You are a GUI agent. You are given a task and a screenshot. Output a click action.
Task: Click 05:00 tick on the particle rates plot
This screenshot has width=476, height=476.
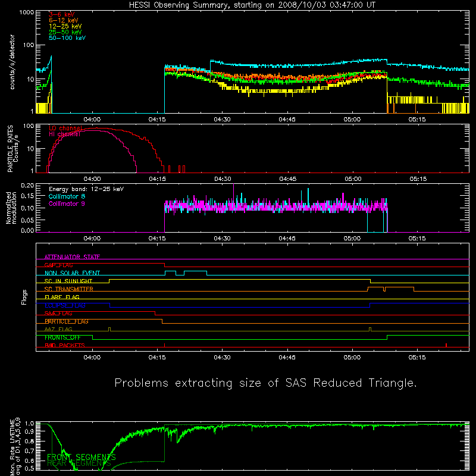click(353, 179)
